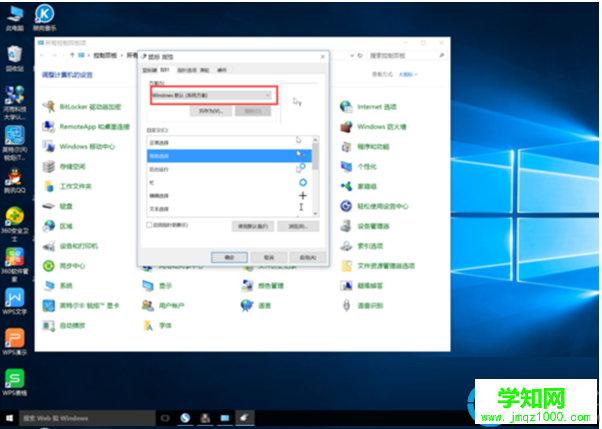Open Devices and Printers (设备和打印机)

[70, 246]
